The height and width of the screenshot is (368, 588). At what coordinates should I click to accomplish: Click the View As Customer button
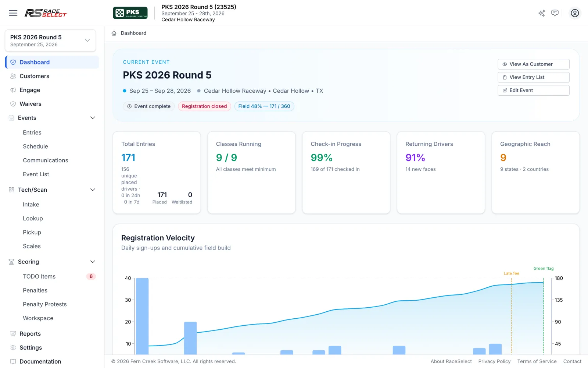pyautogui.click(x=534, y=64)
